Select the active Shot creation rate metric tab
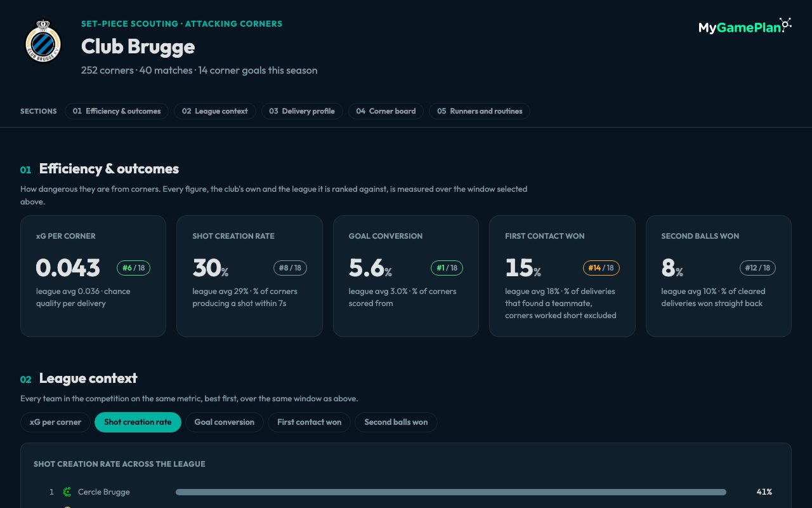Image resolution: width=812 pixels, height=508 pixels. 138,422
